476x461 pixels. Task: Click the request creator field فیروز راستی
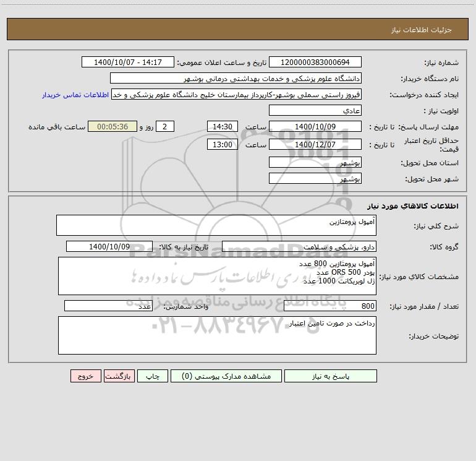[237, 94]
